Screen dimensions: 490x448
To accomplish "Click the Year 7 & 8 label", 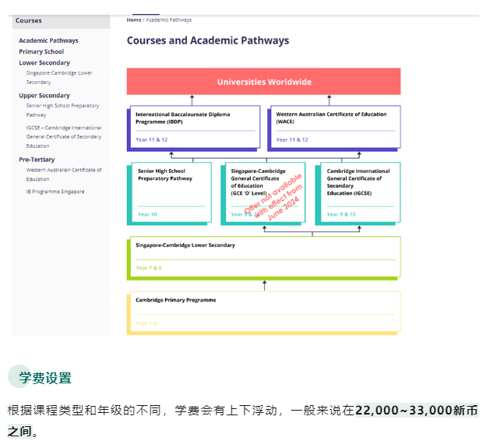I will pyautogui.click(x=149, y=268).
